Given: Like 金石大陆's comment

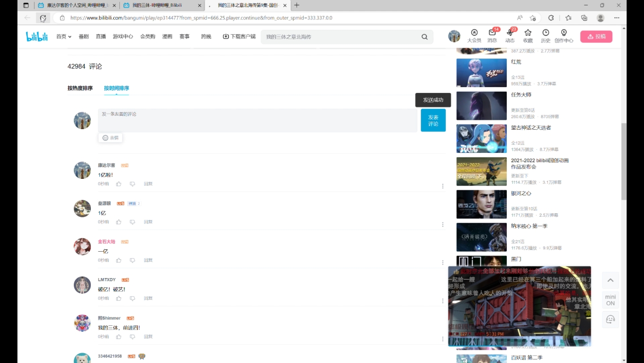Looking at the screenshot, I should coord(119,260).
